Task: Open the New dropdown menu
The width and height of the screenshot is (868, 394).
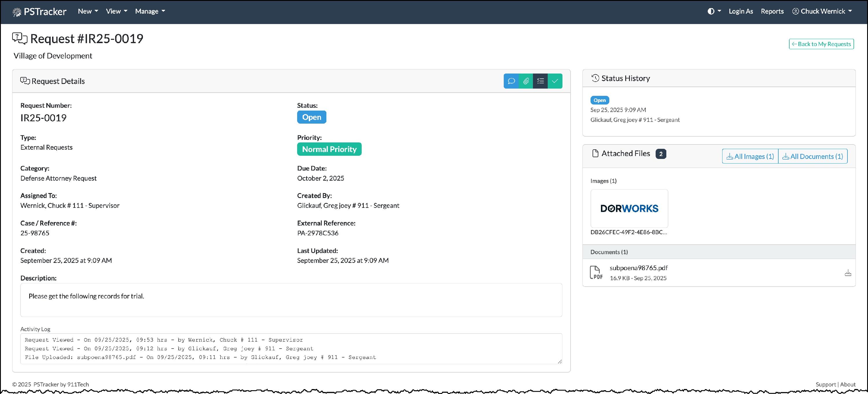Action: coord(88,11)
